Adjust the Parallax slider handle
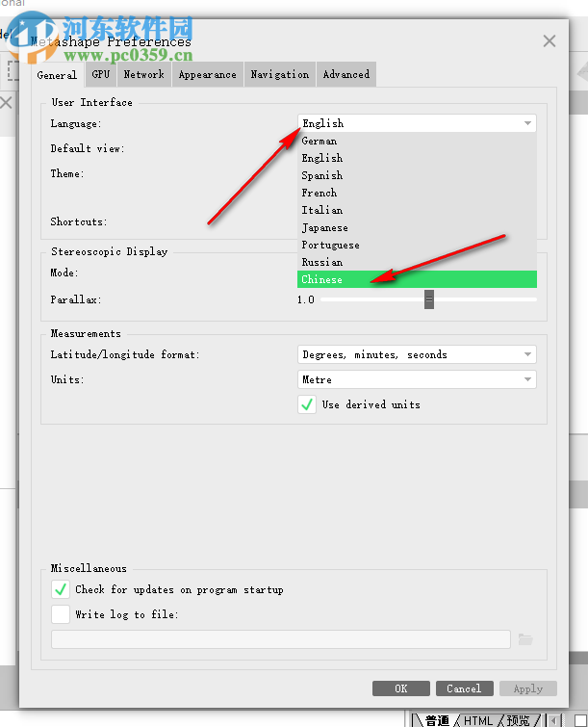 [429, 299]
